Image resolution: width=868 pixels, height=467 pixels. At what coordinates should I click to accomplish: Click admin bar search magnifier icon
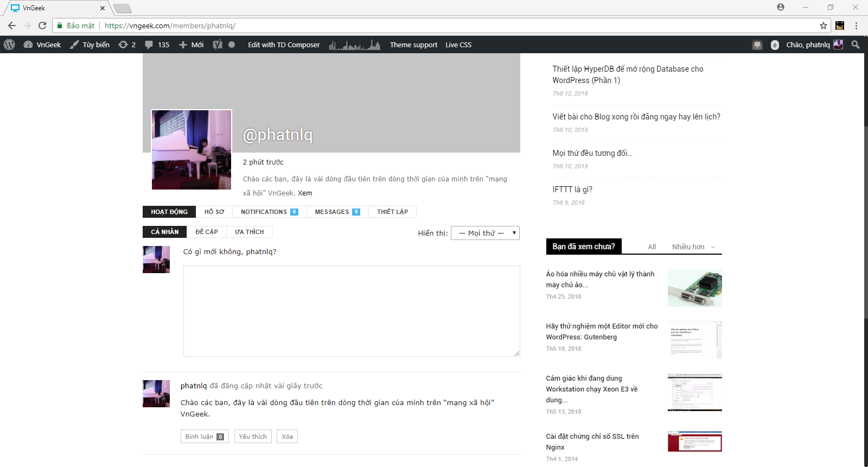pyautogui.click(x=856, y=45)
